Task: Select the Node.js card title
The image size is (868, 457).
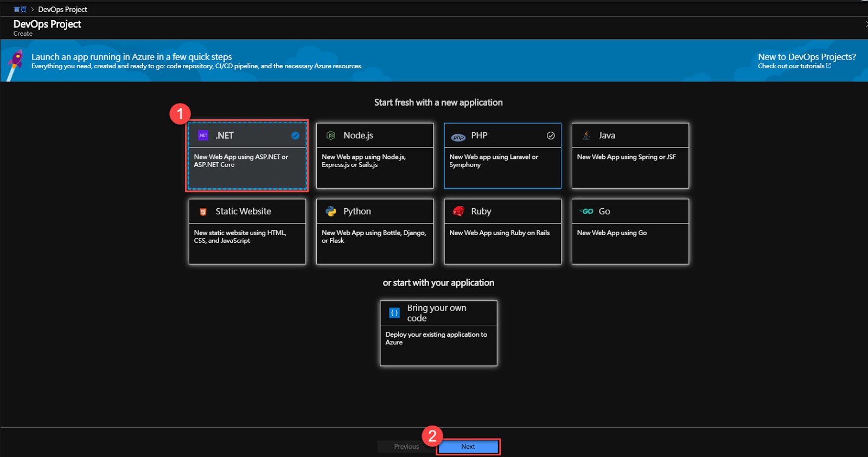Action: [358, 136]
